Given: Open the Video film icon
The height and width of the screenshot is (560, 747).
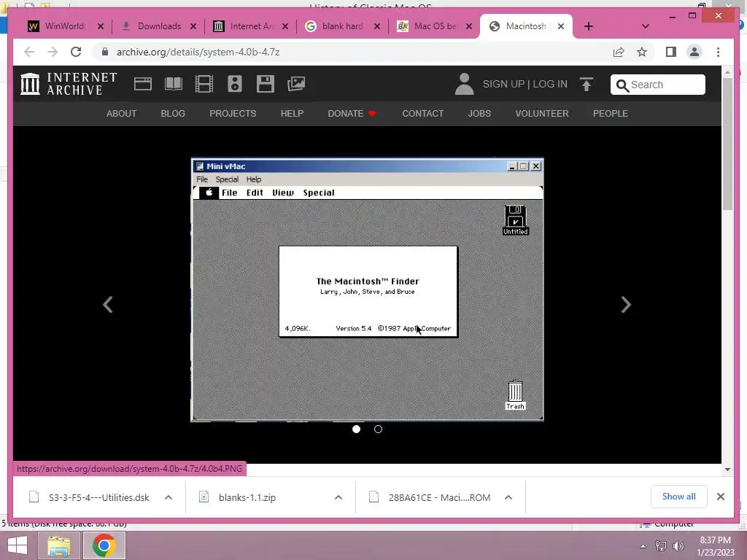Looking at the screenshot, I should [204, 84].
